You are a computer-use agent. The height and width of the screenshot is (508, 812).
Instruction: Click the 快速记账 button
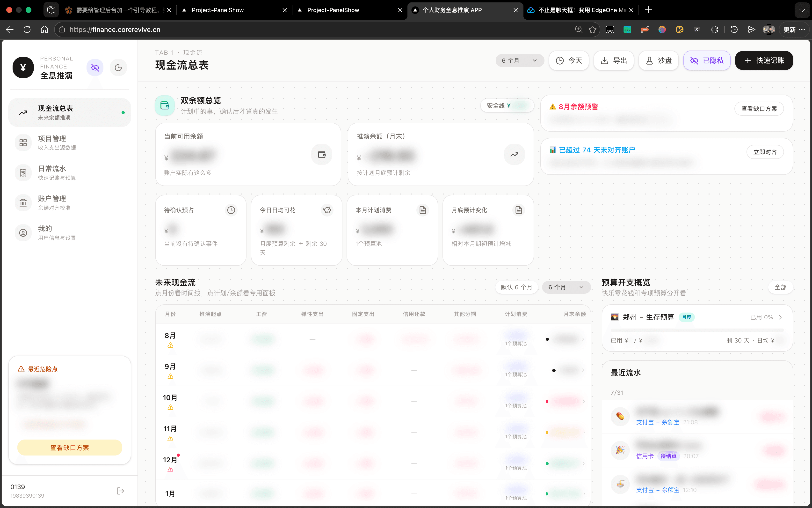pyautogui.click(x=764, y=60)
